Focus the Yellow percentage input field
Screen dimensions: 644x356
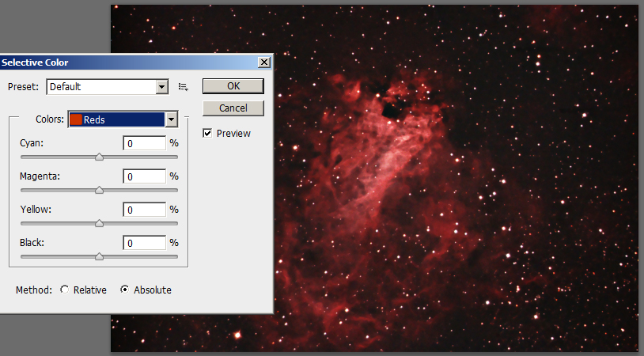145,210
